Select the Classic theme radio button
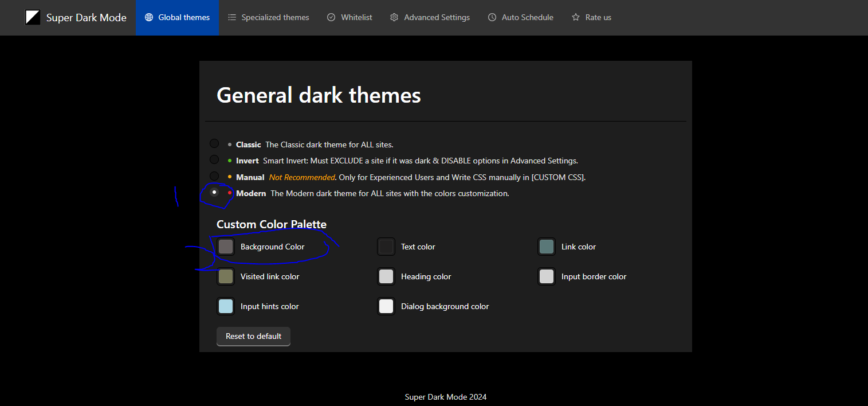868x406 pixels. [214, 143]
